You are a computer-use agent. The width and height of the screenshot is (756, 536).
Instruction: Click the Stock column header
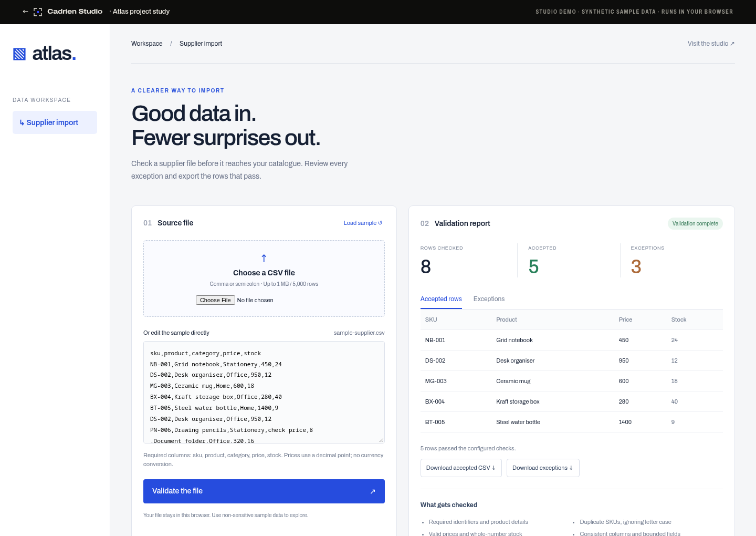pos(679,319)
